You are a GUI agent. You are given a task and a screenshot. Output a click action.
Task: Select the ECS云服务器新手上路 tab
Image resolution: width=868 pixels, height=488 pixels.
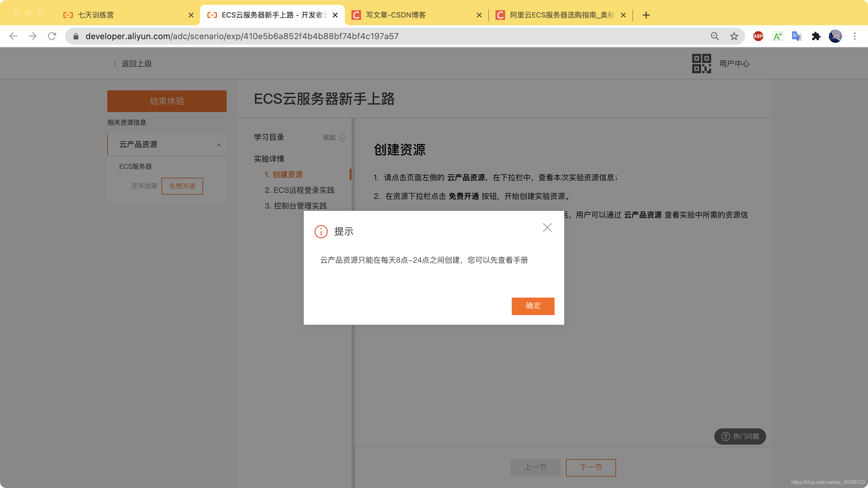pyautogui.click(x=272, y=15)
